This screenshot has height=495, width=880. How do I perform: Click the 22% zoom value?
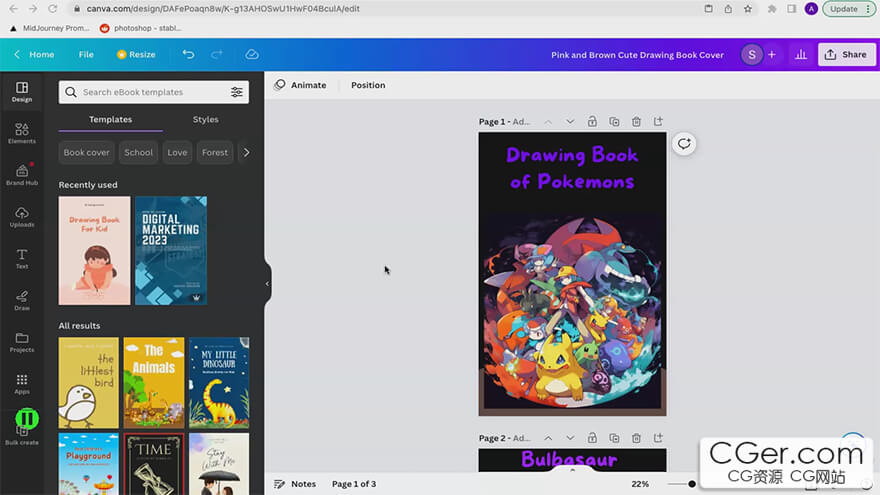tap(640, 484)
